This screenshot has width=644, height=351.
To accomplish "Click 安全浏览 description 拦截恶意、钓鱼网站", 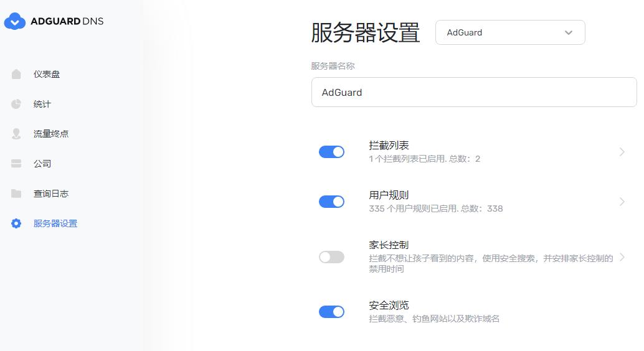I will click(434, 319).
